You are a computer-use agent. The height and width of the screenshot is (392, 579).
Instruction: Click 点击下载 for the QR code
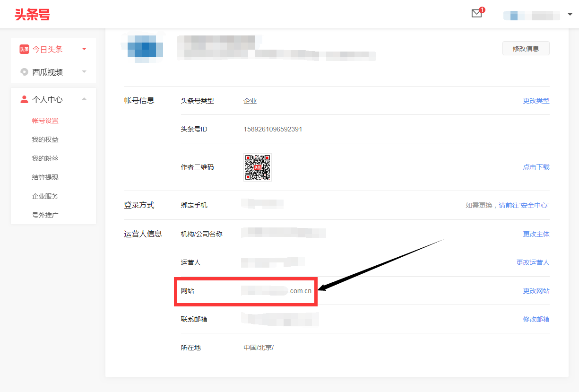click(536, 167)
